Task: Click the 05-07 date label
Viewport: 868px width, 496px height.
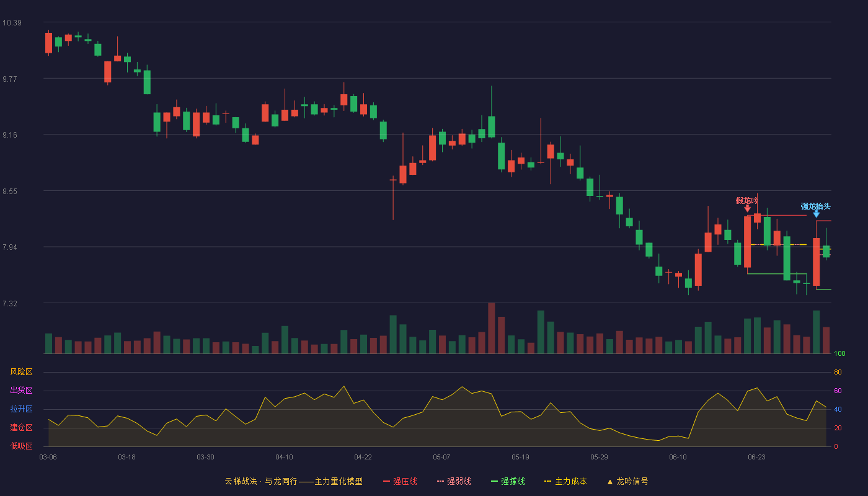Action: pyautogui.click(x=441, y=457)
